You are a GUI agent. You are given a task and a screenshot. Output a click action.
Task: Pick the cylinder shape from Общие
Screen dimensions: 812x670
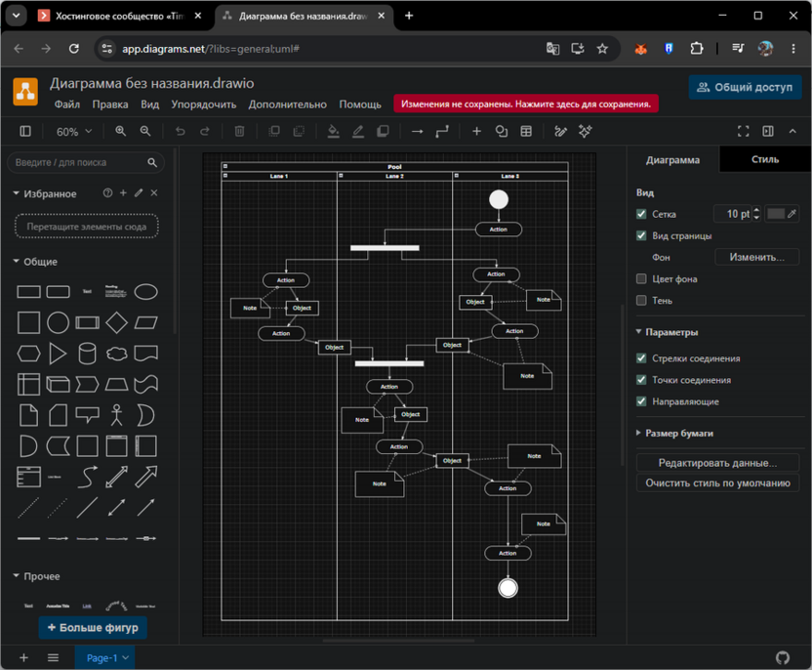point(87,354)
